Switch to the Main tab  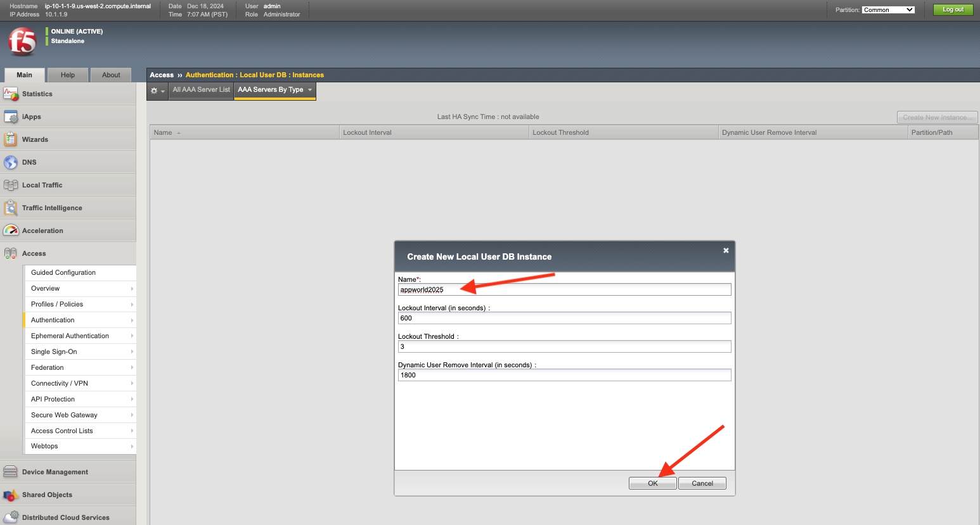coord(24,75)
